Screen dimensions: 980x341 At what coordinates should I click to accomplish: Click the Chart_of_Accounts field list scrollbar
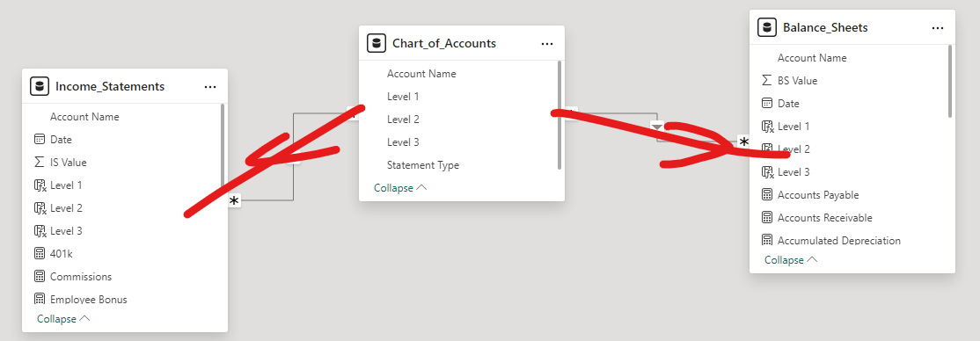coord(559,115)
